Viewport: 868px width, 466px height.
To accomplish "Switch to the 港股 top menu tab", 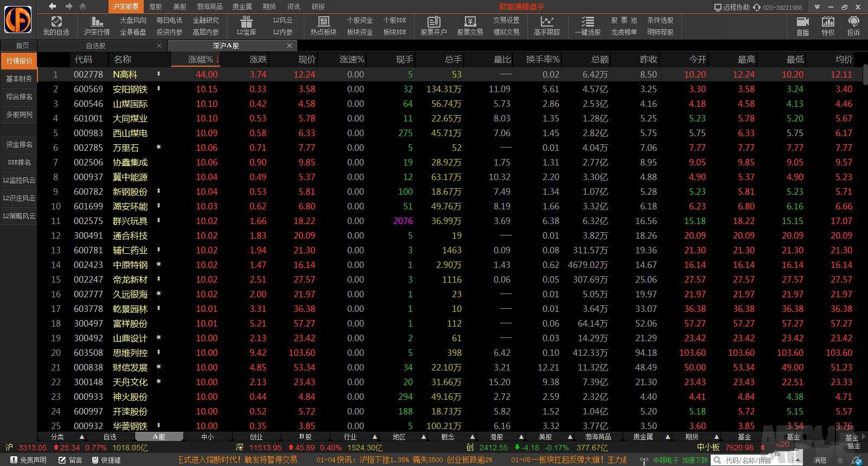I will click(x=155, y=7).
